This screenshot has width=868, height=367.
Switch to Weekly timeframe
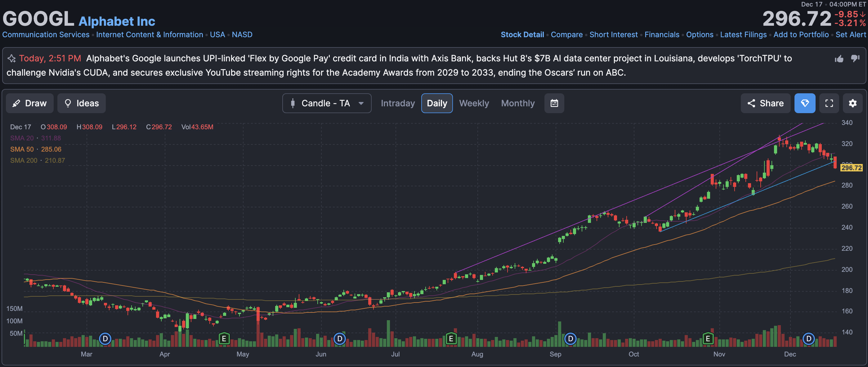[x=474, y=103]
